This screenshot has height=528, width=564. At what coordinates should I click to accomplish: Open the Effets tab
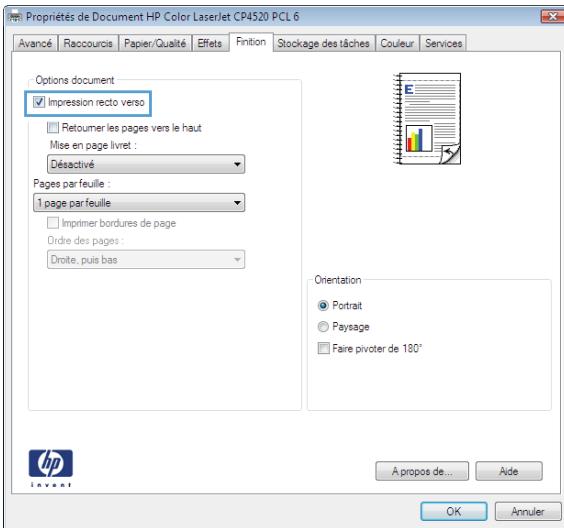click(210, 44)
